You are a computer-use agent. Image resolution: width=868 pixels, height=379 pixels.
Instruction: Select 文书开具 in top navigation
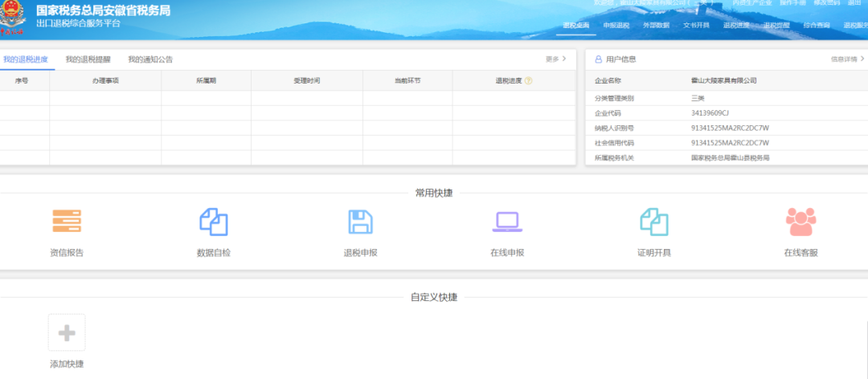[696, 26]
